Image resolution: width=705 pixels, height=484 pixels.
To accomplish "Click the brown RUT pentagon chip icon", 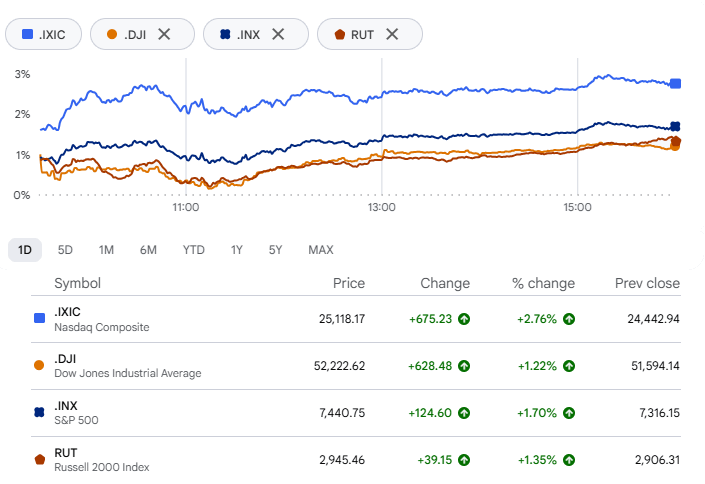I will (x=340, y=34).
